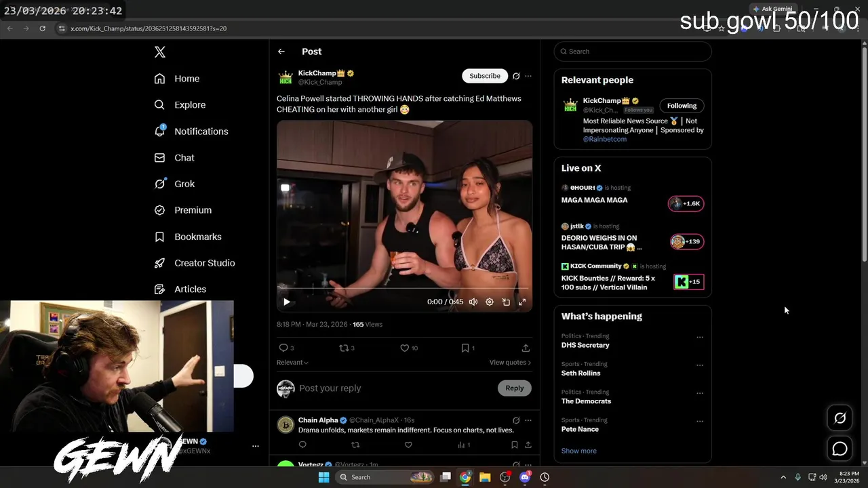Image resolution: width=868 pixels, height=488 pixels.
Task: Reply to the post via comment icon
Action: tap(283, 348)
